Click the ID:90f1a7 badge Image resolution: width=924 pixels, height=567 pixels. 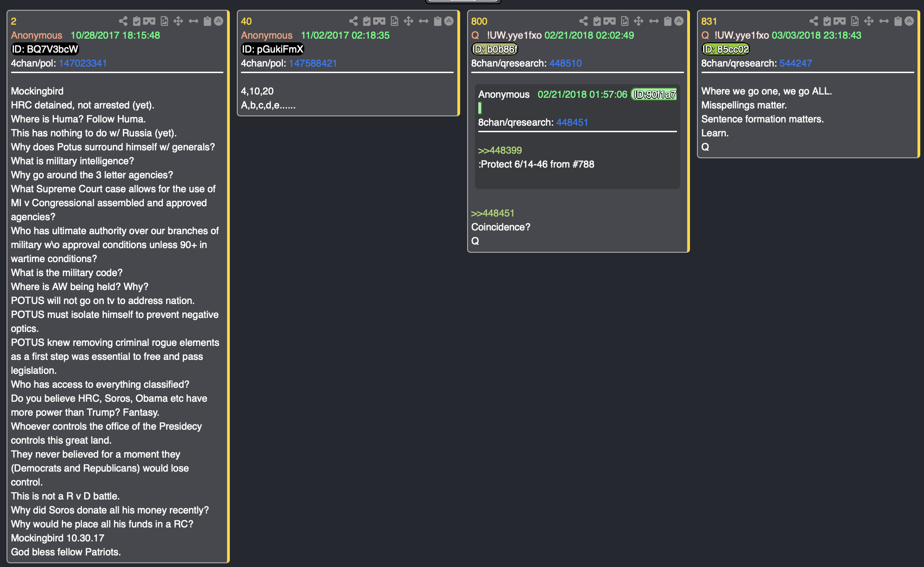tap(654, 94)
